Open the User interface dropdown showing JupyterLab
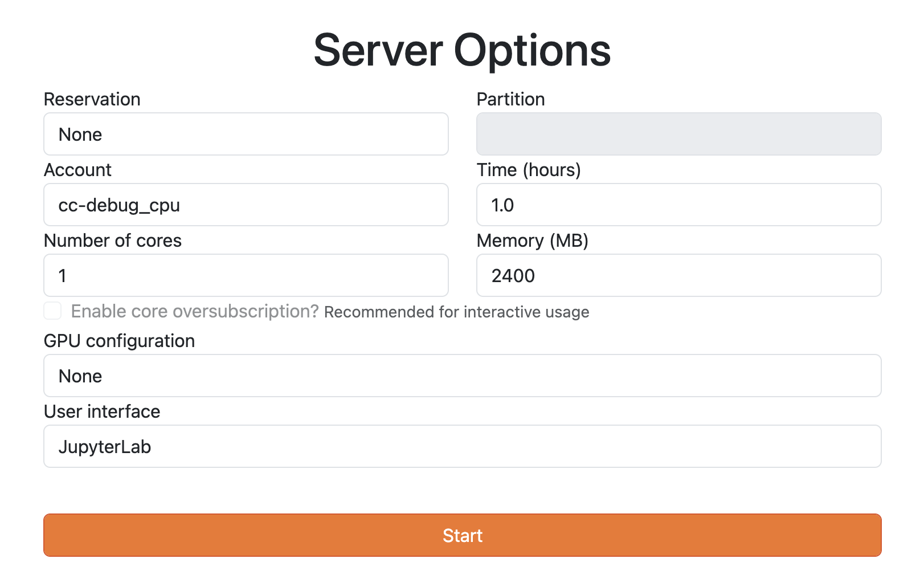Screen dimensions: 924x587 (463, 446)
